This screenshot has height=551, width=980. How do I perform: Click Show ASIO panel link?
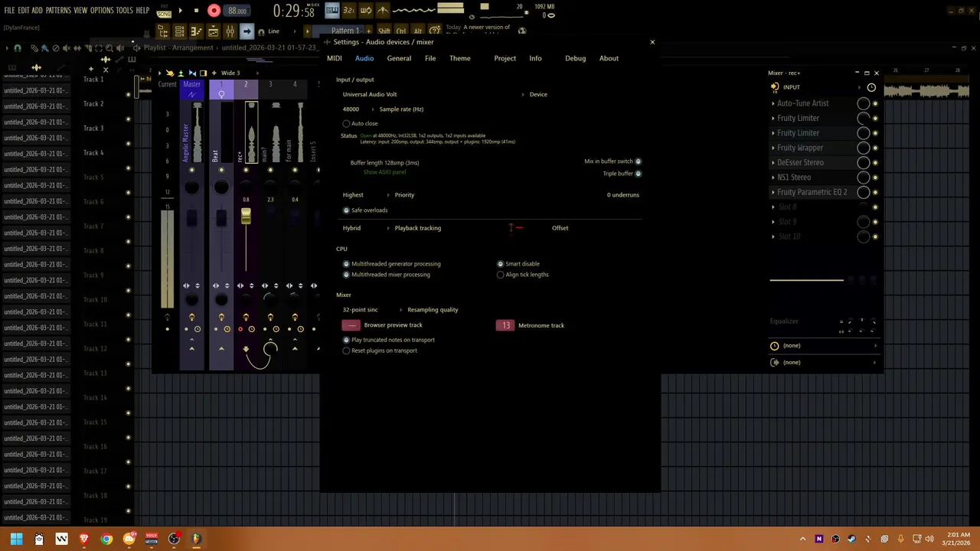click(x=384, y=172)
